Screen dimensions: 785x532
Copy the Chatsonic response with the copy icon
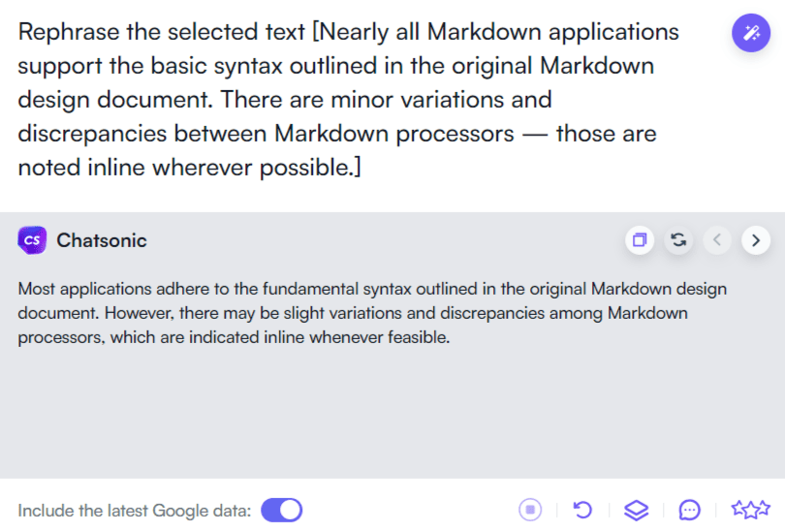[x=640, y=240]
